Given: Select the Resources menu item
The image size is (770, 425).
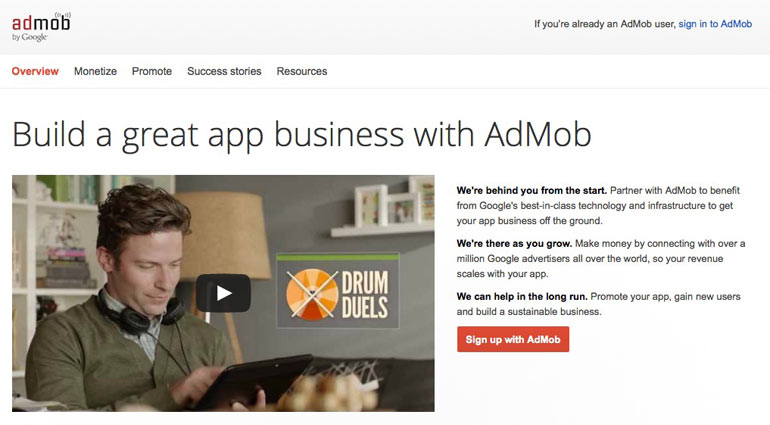Looking at the screenshot, I should coord(302,71).
